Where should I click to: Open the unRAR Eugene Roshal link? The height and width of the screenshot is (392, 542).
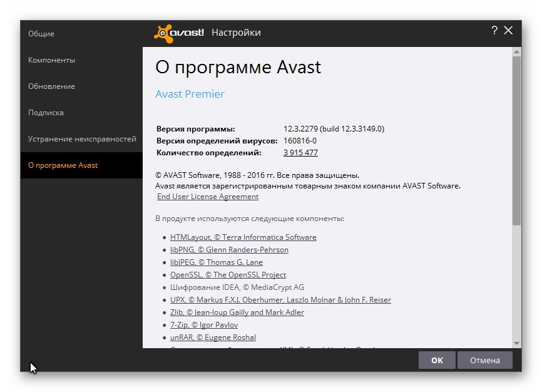pyautogui.click(x=213, y=338)
